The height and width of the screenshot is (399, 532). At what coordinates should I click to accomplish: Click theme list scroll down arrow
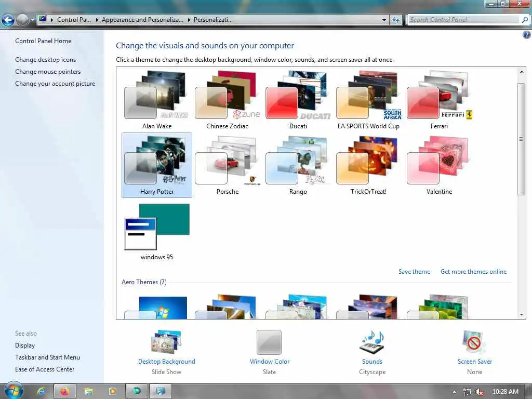[522, 314]
